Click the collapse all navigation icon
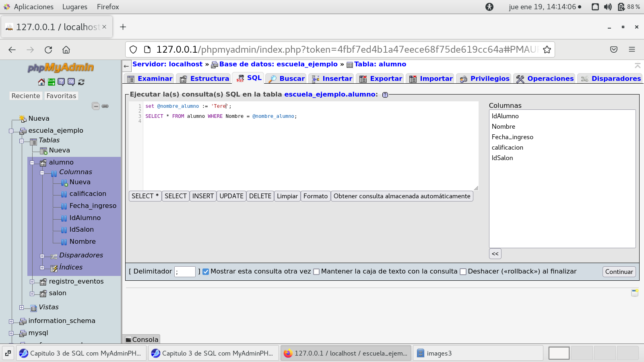 [x=96, y=106]
